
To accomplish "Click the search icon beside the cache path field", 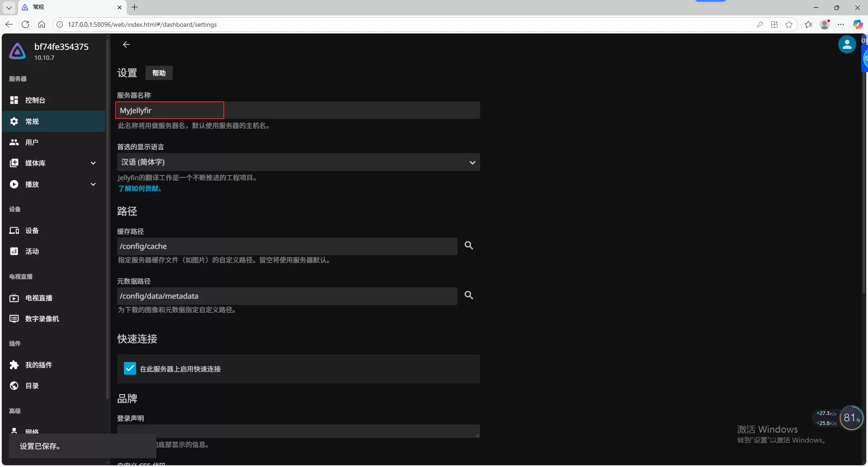I will (469, 246).
